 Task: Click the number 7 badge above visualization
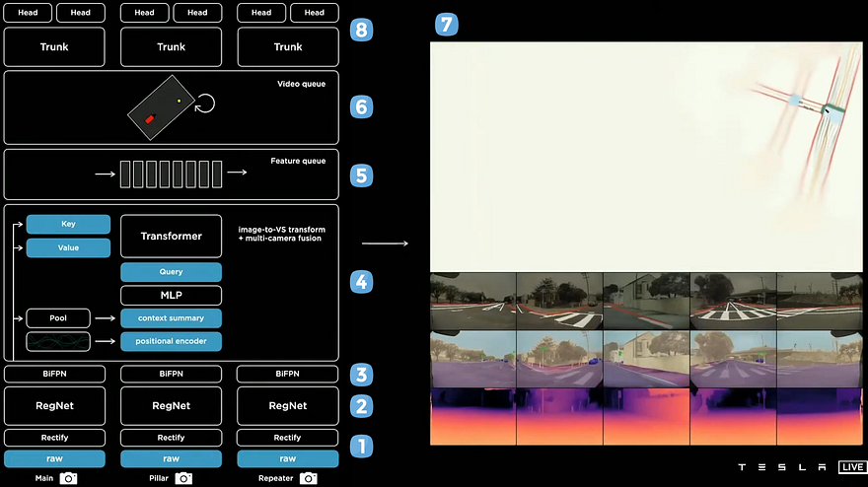click(x=446, y=25)
